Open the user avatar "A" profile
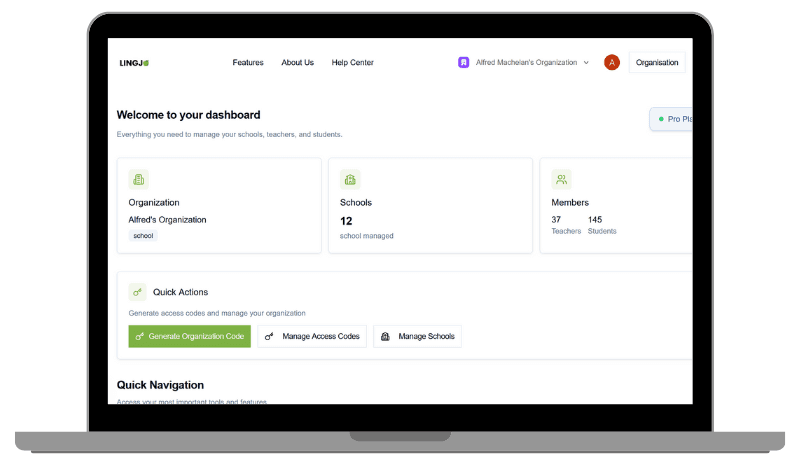Viewport: 800px width, 460px height. (x=612, y=62)
